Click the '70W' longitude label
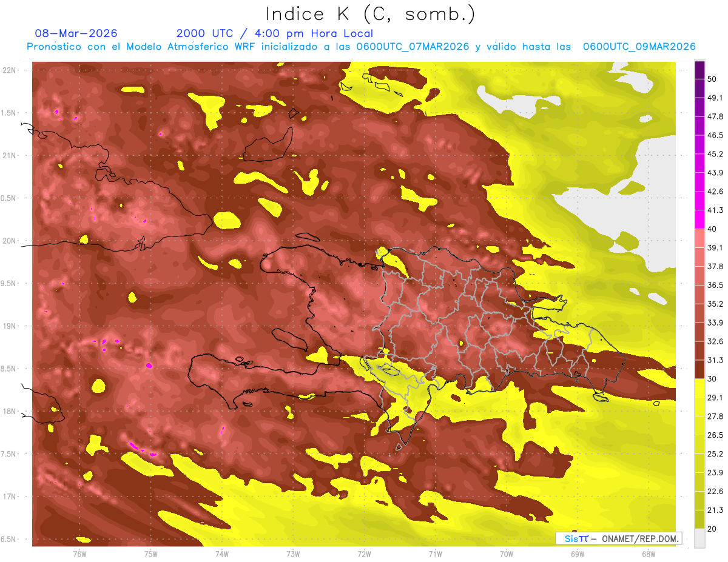 coord(506,554)
